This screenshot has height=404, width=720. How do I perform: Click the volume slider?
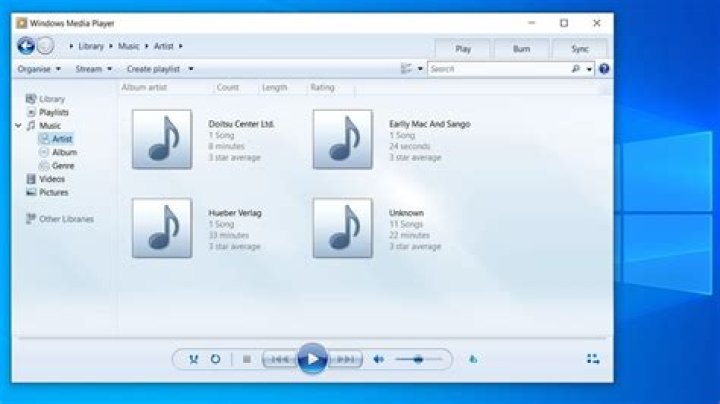[x=418, y=359]
